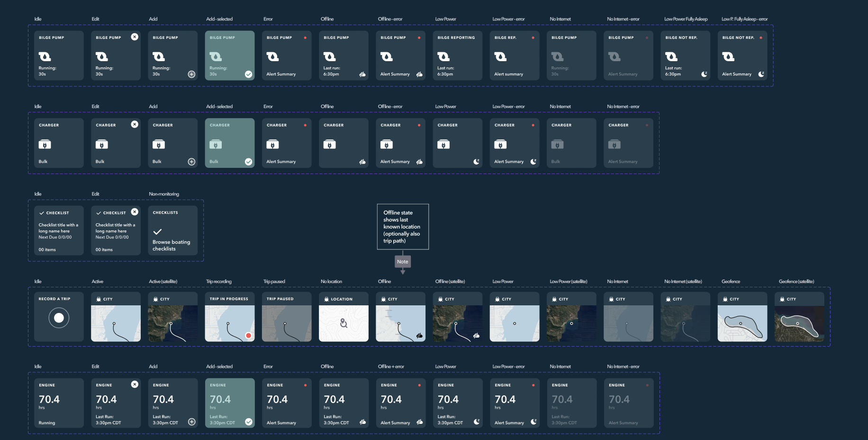Click the red alert dot on Bilge Rep. card

pos(533,37)
